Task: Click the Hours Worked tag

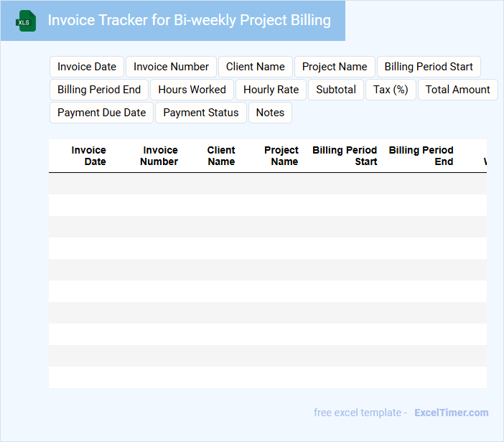Action: coord(192,90)
